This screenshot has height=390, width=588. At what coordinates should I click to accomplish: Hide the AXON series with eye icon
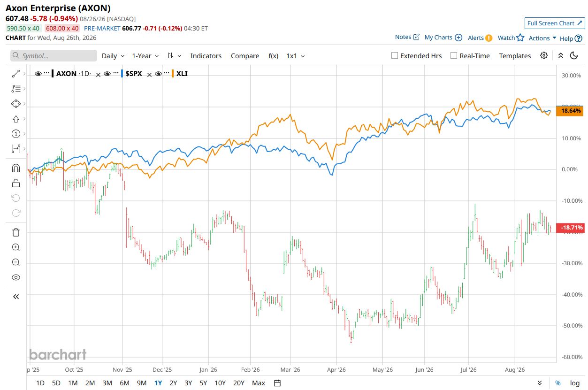click(x=38, y=74)
